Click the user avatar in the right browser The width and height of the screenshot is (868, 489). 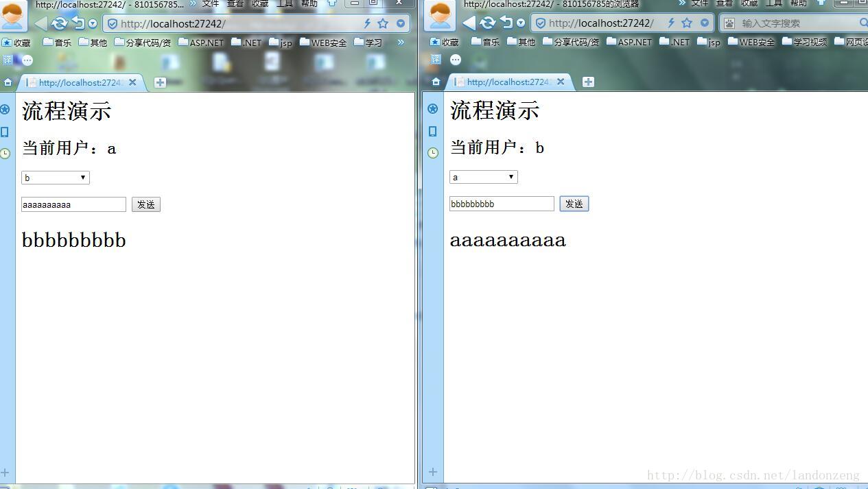(440, 15)
